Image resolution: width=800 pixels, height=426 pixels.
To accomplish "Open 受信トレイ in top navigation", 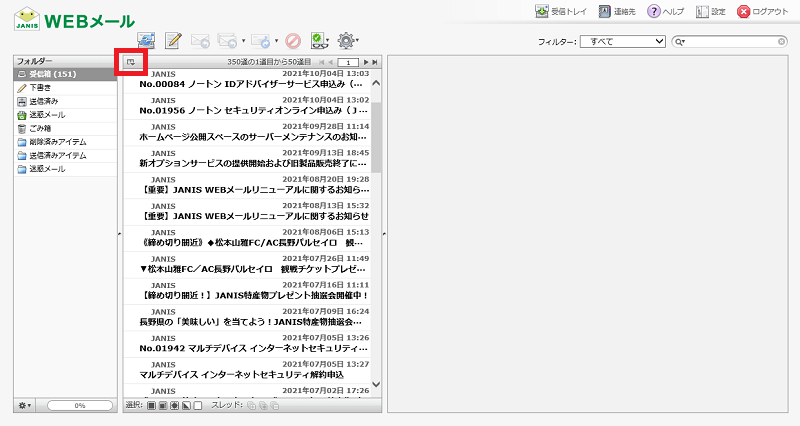I will coord(561,11).
